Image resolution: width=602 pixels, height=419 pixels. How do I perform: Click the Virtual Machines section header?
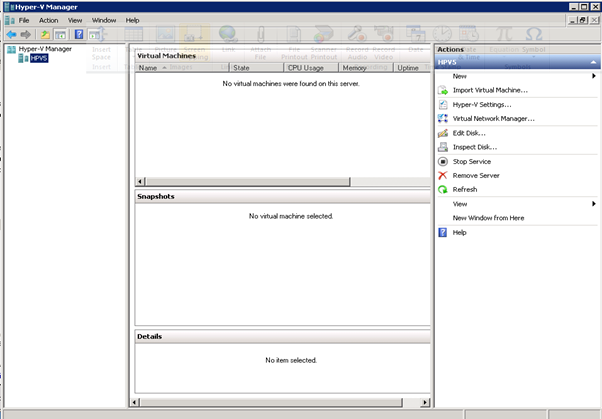tap(283, 56)
